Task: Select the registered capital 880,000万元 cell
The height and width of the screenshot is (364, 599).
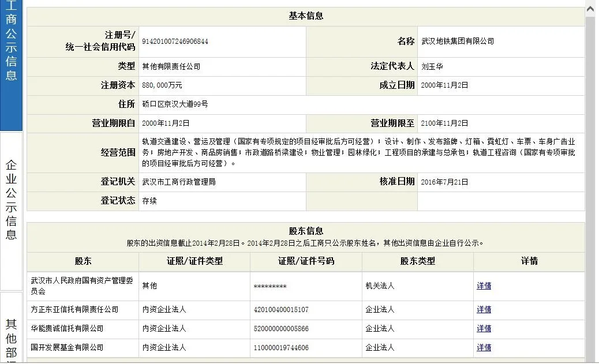Action: 162,85
